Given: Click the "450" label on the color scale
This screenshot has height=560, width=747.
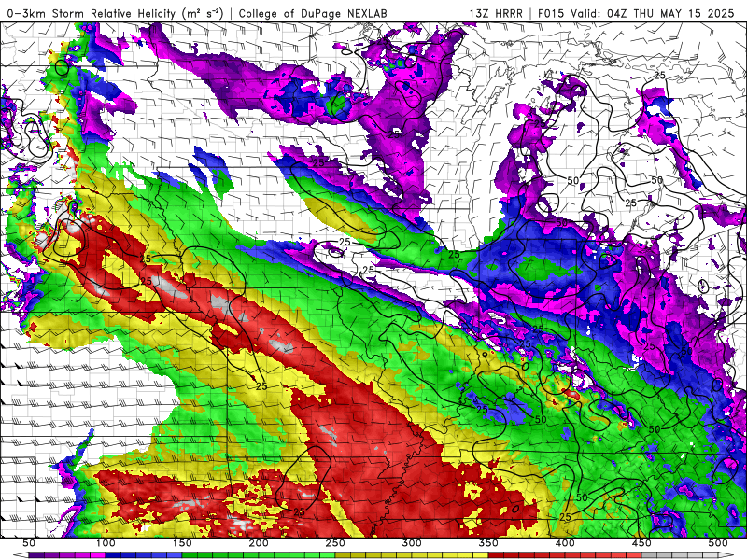Looking at the screenshot, I should coord(641,543).
